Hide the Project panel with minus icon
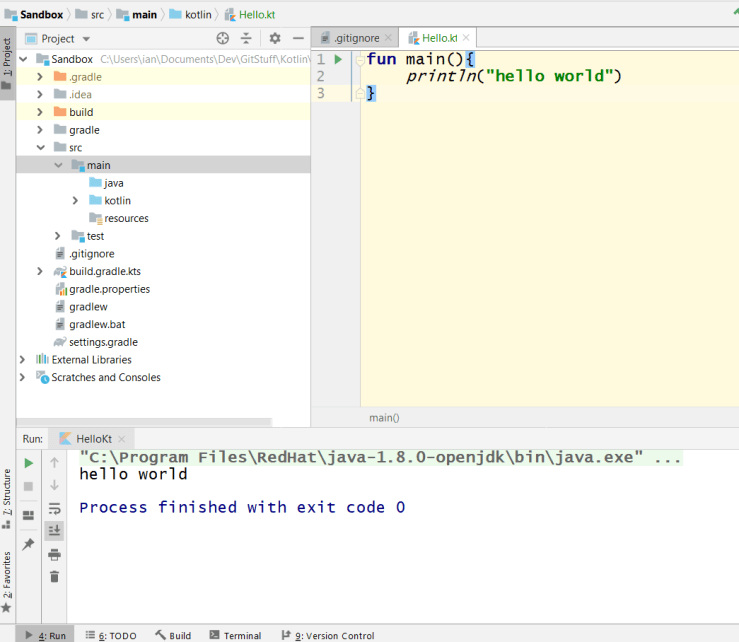739x642 pixels. (x=298, y=38)
